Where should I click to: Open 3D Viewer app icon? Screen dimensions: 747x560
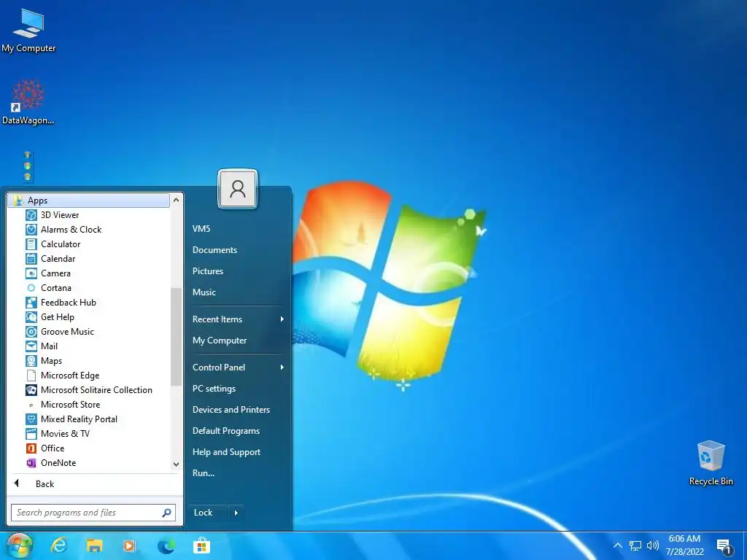pyautogui.click(x=31, y=215)
